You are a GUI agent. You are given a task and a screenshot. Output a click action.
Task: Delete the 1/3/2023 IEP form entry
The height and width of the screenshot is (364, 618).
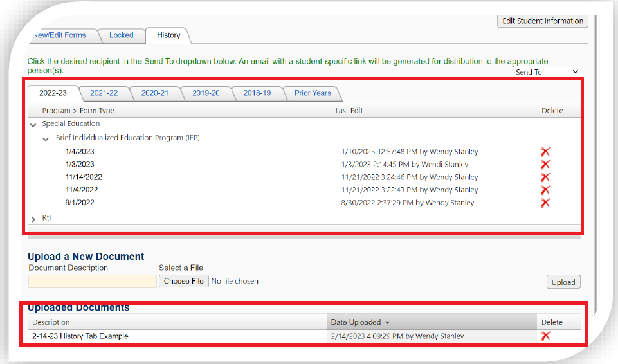click(545, 165)
